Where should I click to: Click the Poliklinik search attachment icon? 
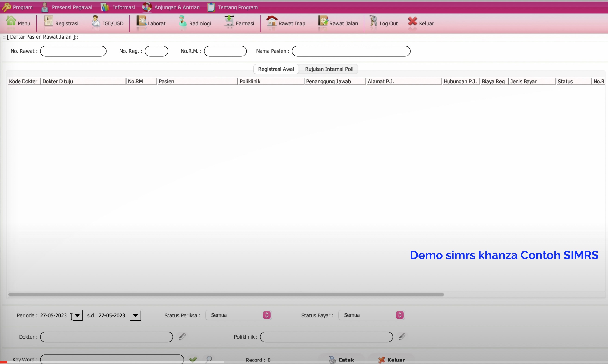(x=401, y=337)
